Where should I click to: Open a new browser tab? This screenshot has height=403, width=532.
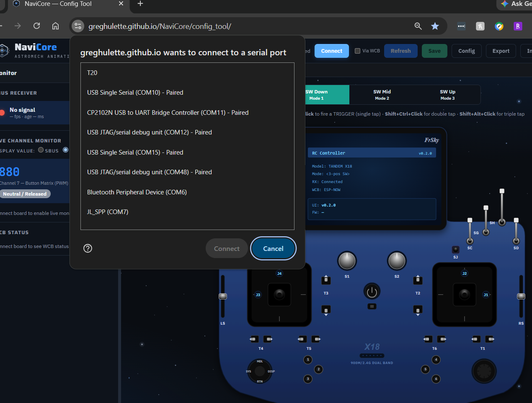(x=140, y=4)
